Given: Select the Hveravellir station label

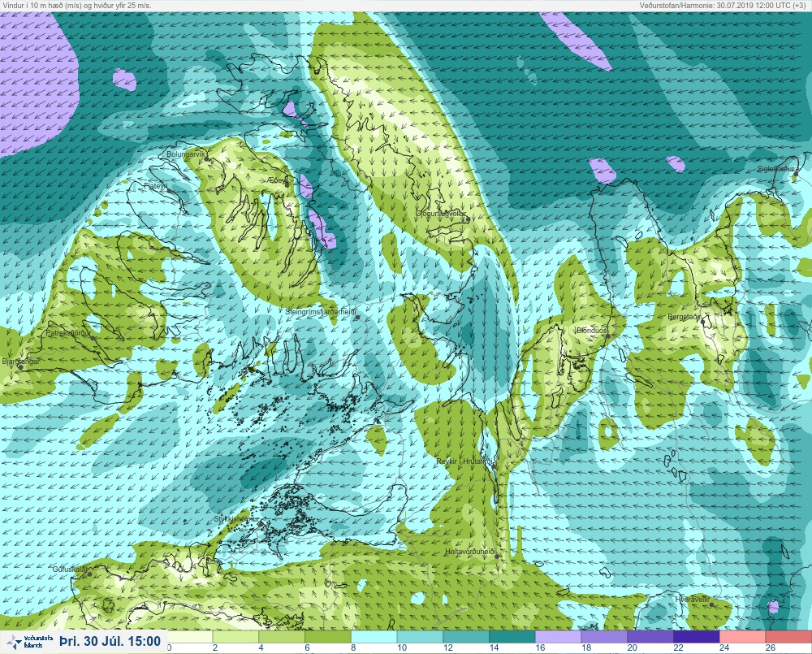Looking at the screenshot, I should point(693,599).
